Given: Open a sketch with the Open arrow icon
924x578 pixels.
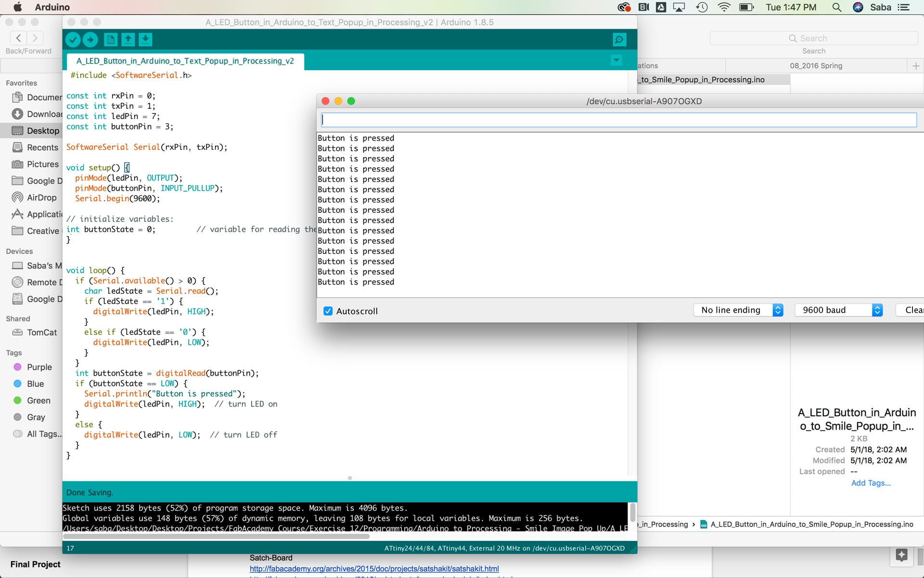Looking at the screenshot, I should click(128, 39).
